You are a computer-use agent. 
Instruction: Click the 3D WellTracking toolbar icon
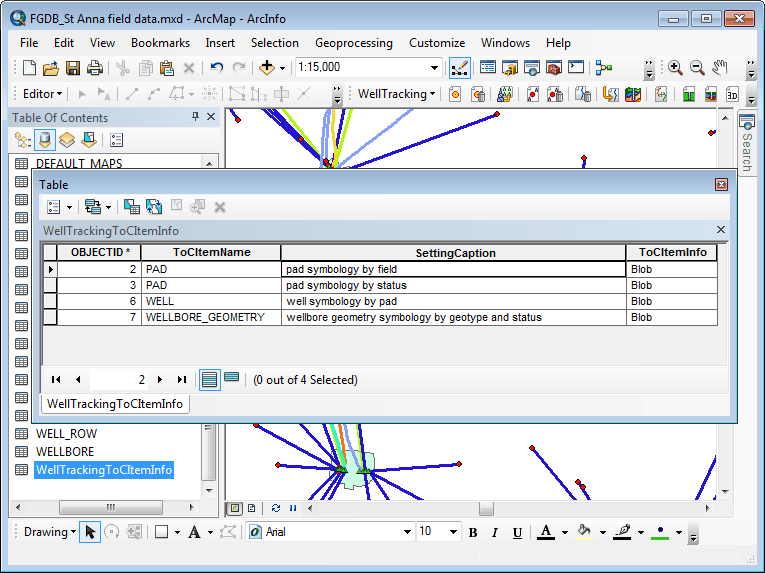[x=732, y=94]
